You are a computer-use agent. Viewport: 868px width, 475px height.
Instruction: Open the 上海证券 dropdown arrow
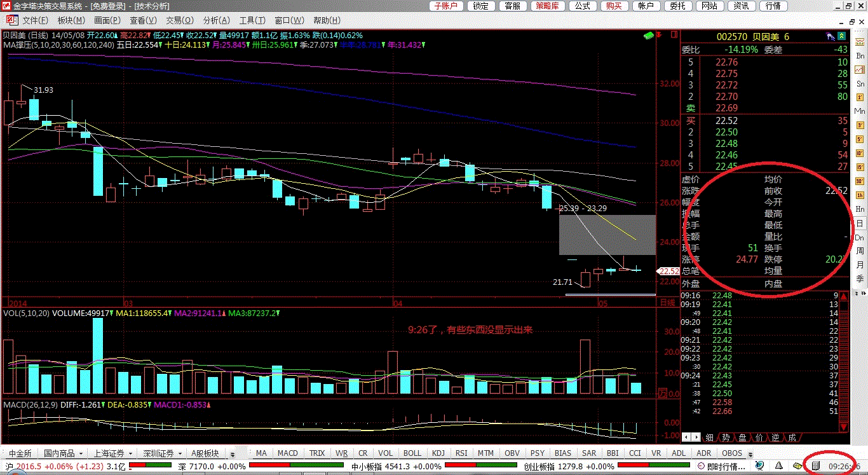(130, 453)
